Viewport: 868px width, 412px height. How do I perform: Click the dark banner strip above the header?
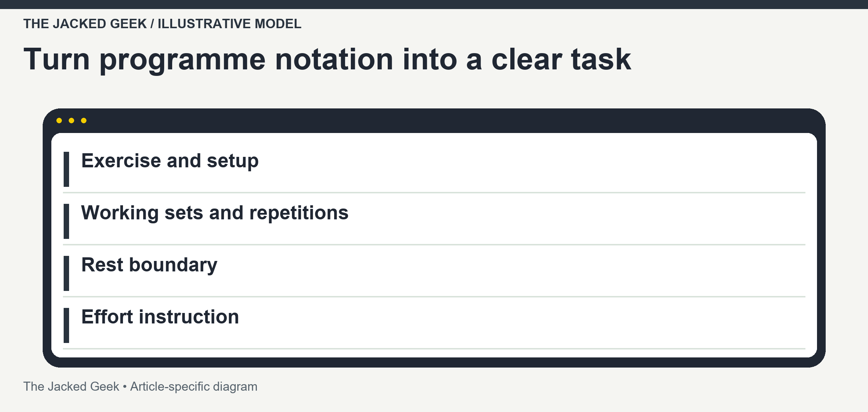click(434, 4)
